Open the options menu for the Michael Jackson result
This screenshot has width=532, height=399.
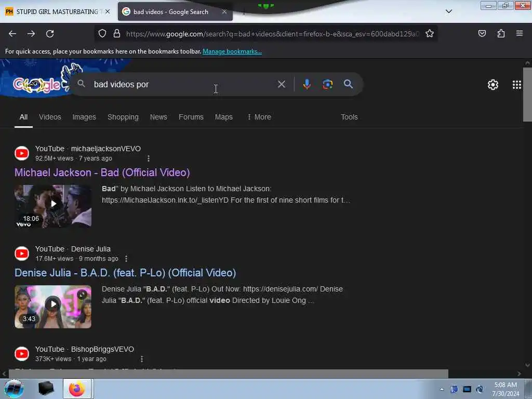click(148, 158)
